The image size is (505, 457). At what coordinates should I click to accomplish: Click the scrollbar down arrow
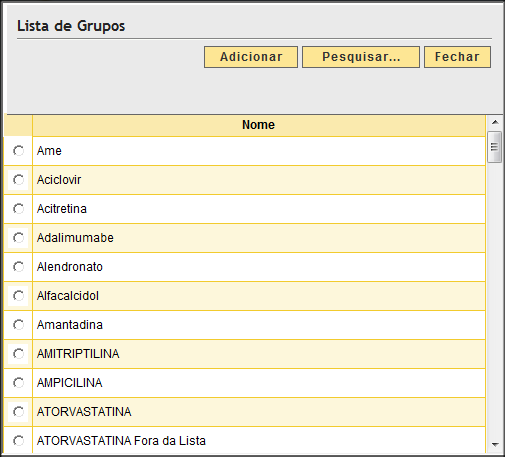pyautogui.click(x=495, y=444)
